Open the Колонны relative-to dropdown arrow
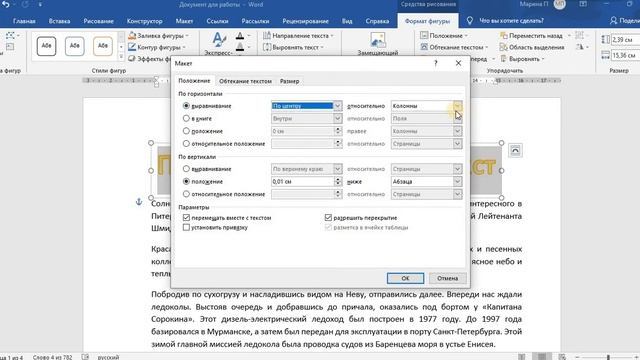 tap(457, 106)
